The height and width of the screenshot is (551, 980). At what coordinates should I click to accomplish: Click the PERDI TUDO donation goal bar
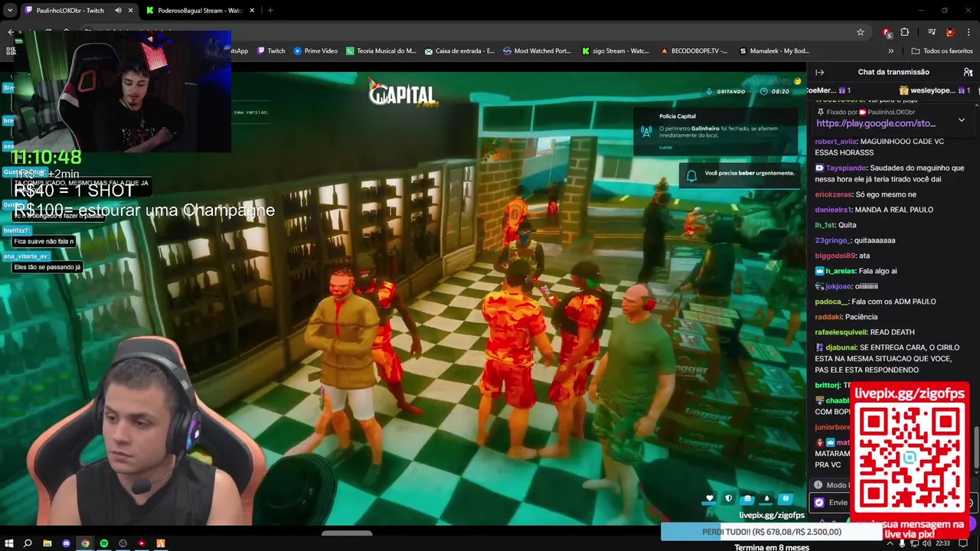coord(771,532)
